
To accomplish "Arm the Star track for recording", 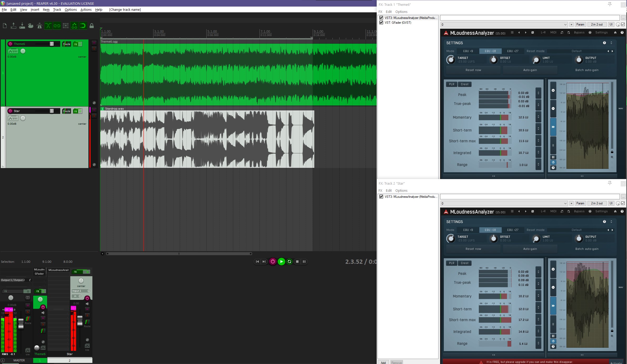I will [x=10, y=111].
